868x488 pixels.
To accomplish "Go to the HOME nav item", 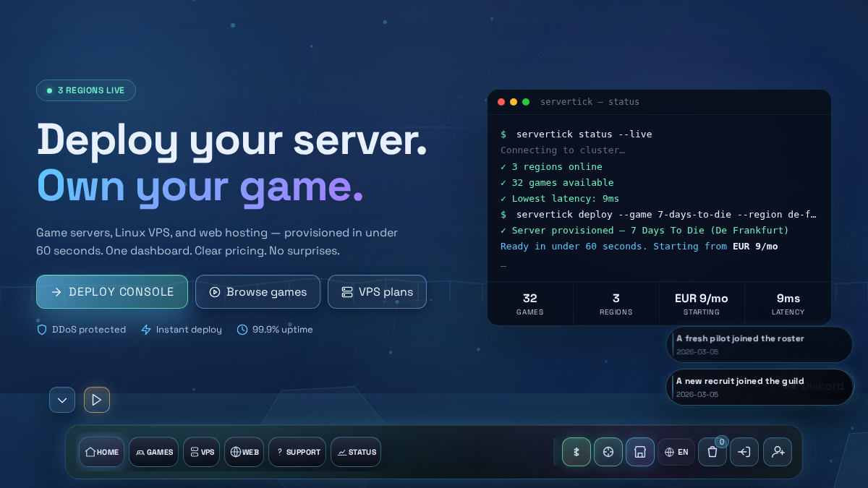I will (x=101, y=452).
